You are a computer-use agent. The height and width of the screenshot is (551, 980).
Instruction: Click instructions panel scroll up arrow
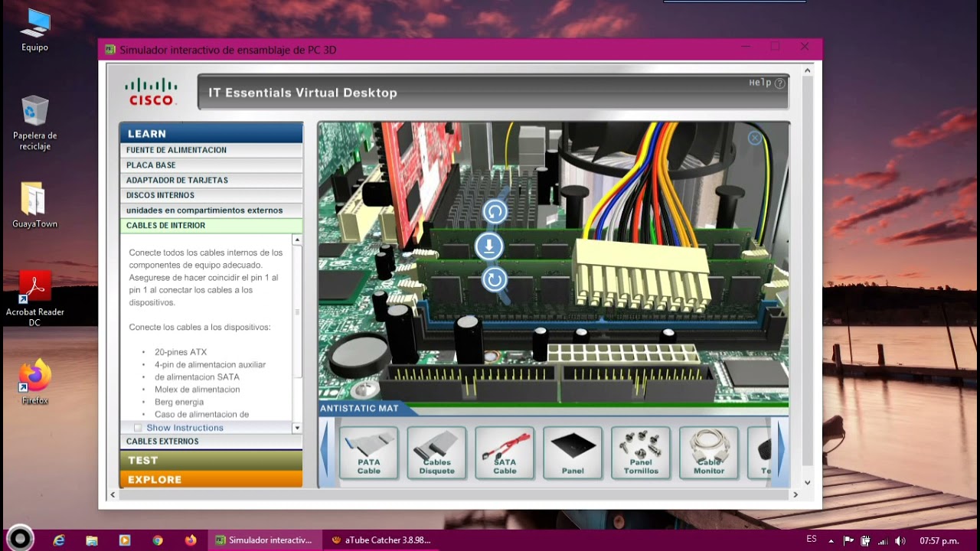tap(297, 240)
